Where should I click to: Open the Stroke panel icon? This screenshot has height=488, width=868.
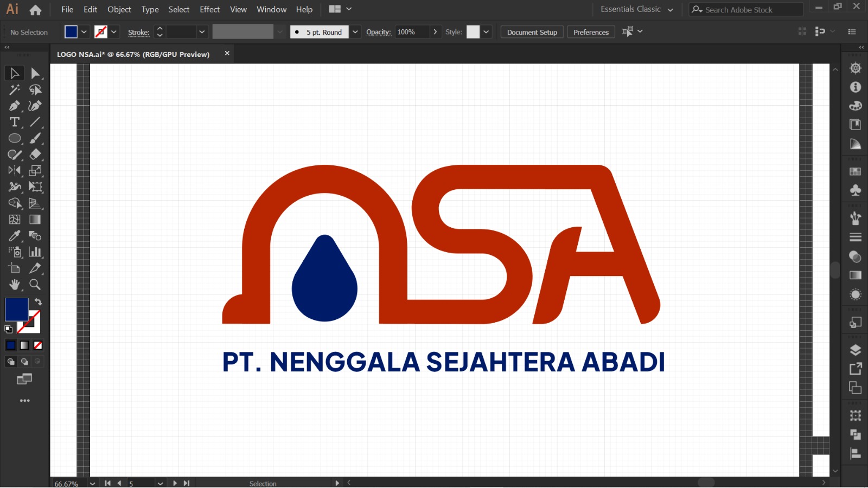(x=856, y=237)
